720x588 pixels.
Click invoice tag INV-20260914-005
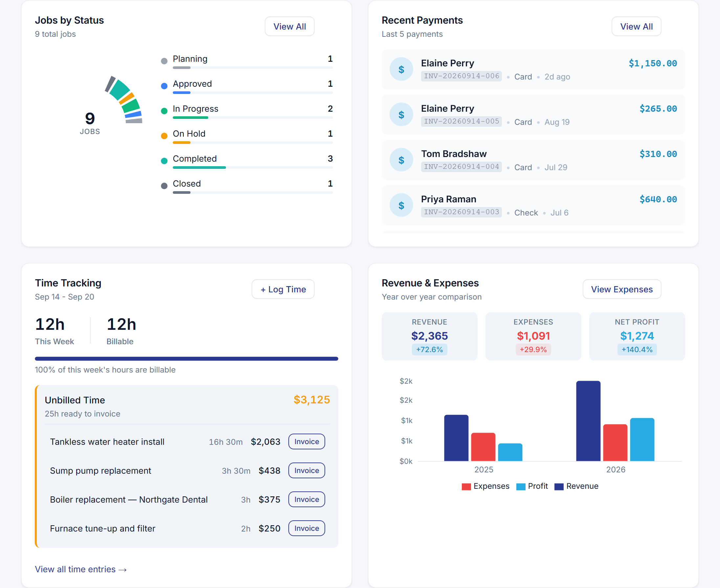click(x=461, y=121)
